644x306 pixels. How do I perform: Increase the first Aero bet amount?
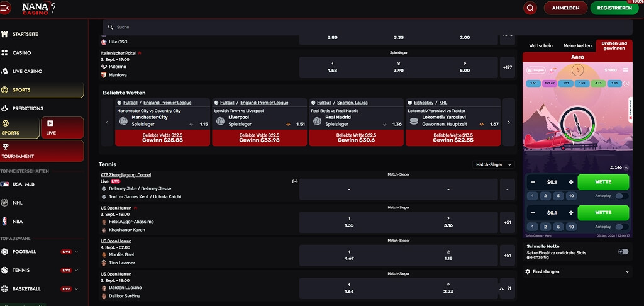coord(570,182)
